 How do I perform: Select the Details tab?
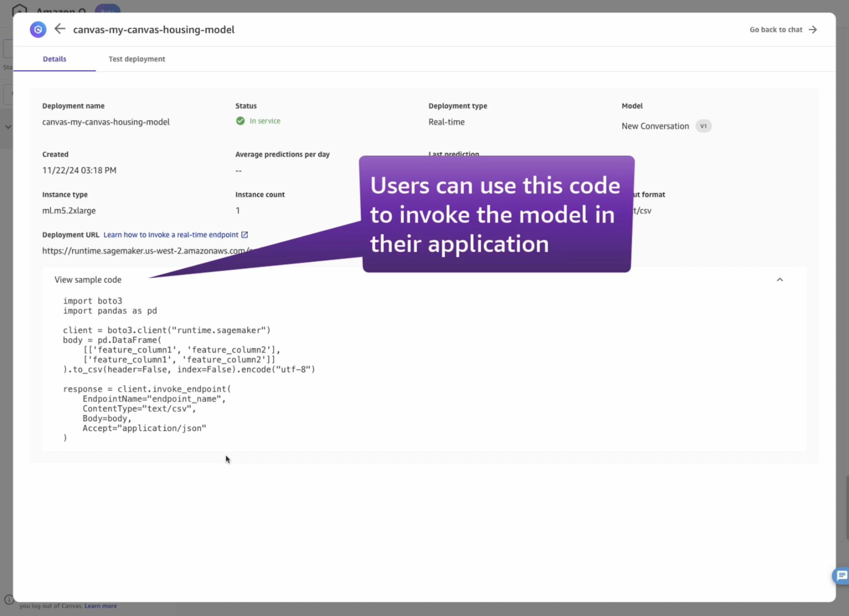click(x=55, y=59)
